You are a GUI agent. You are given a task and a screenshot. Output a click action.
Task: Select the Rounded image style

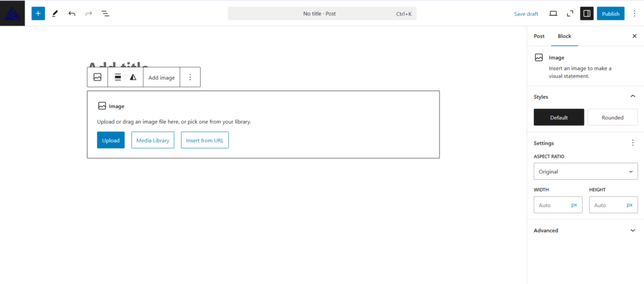point(612,117)
